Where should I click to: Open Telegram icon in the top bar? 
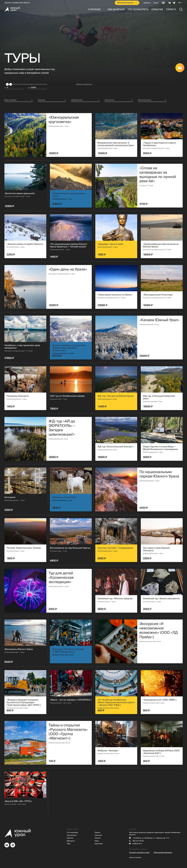pyautogui.click(x=174, y=3)
